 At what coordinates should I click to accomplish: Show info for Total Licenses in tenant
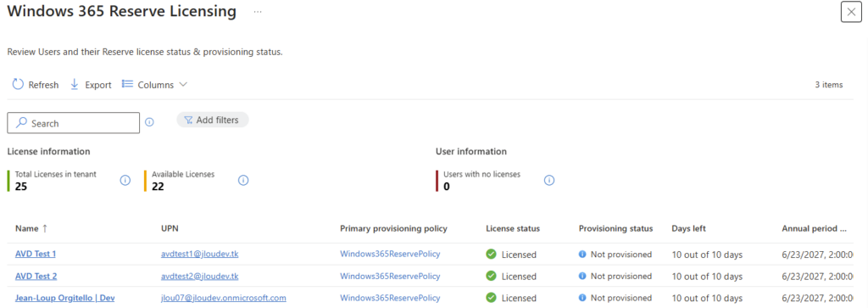[125, 180]
